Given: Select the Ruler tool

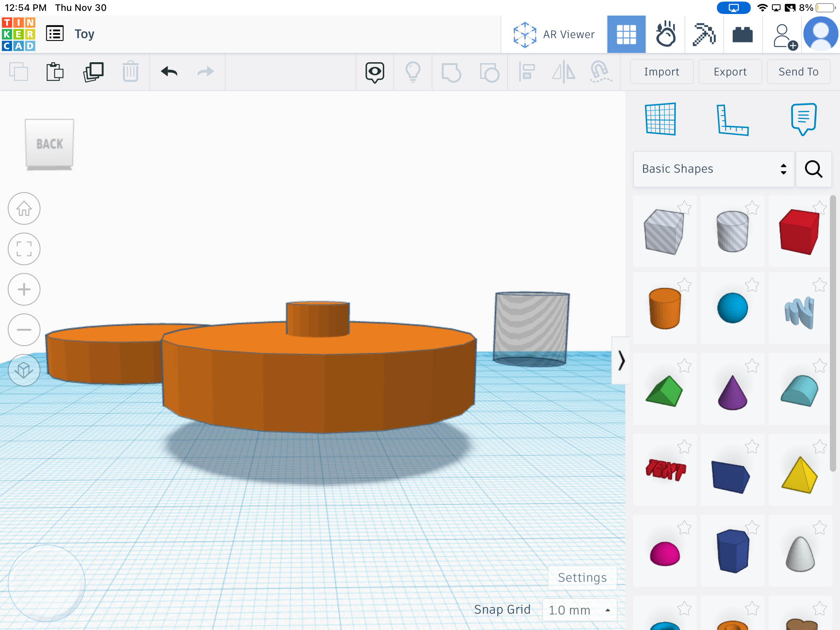Looking at the screenshot, I should [x=732, y=120].
